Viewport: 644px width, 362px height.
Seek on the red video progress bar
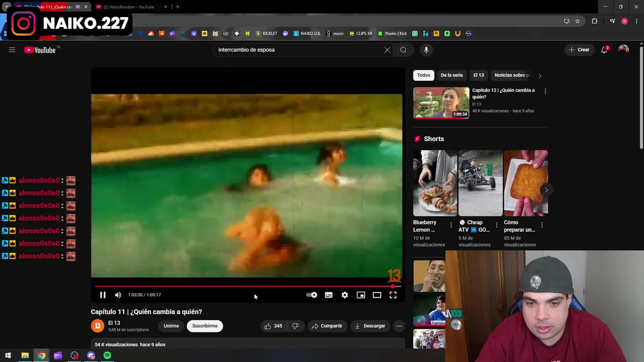click(x=247, y=287)
